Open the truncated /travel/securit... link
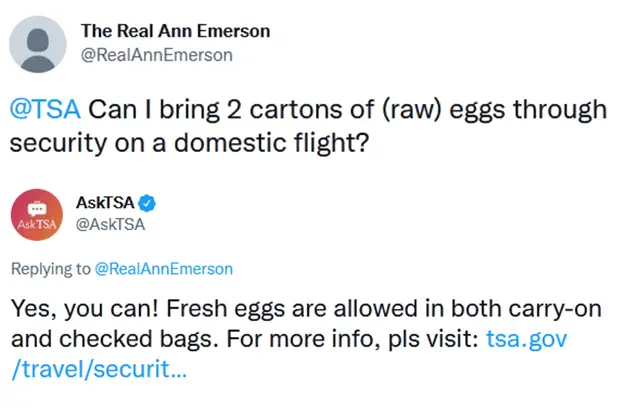This screenshot has height=408, width=620. tap(99, 369)
